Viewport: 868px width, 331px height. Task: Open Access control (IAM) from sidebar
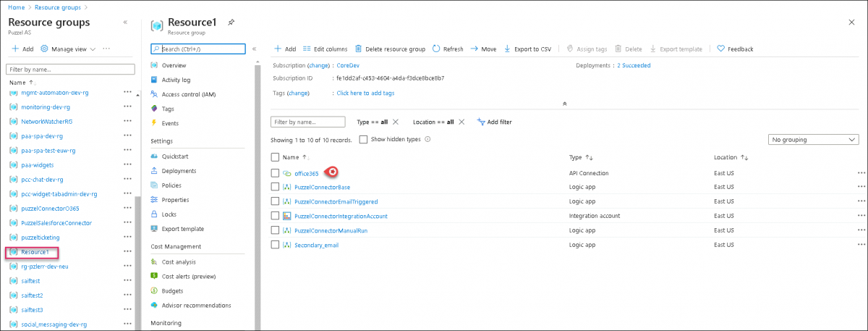click(188, 94)
